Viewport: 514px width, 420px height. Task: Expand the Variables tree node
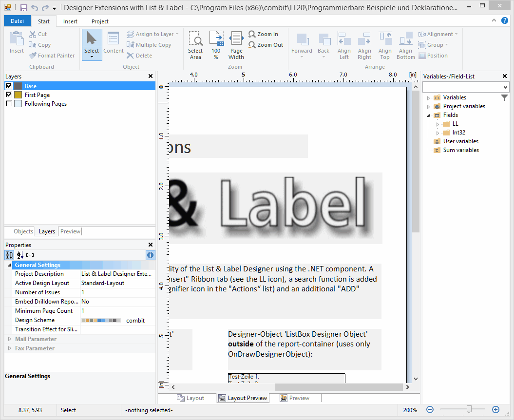[428, 98]
